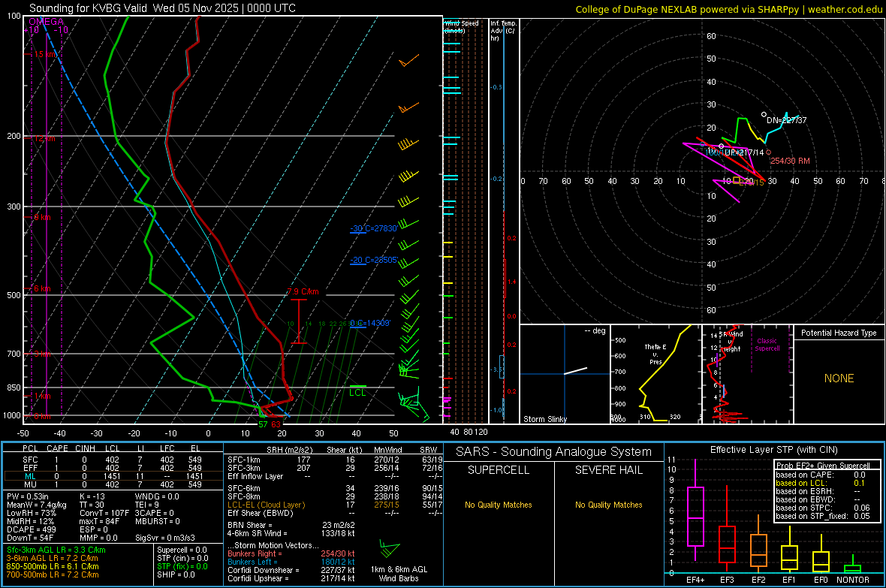Click the 850 pressure level label
Viewport: 886px width, 588px height.
(14, 387)
